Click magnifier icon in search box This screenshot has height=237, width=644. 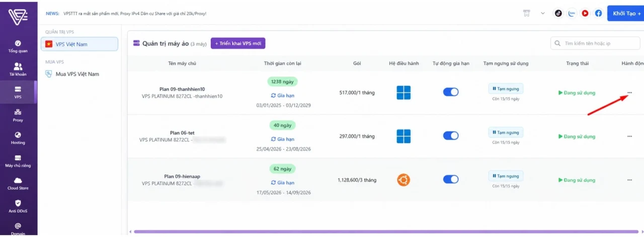point(557,43)
